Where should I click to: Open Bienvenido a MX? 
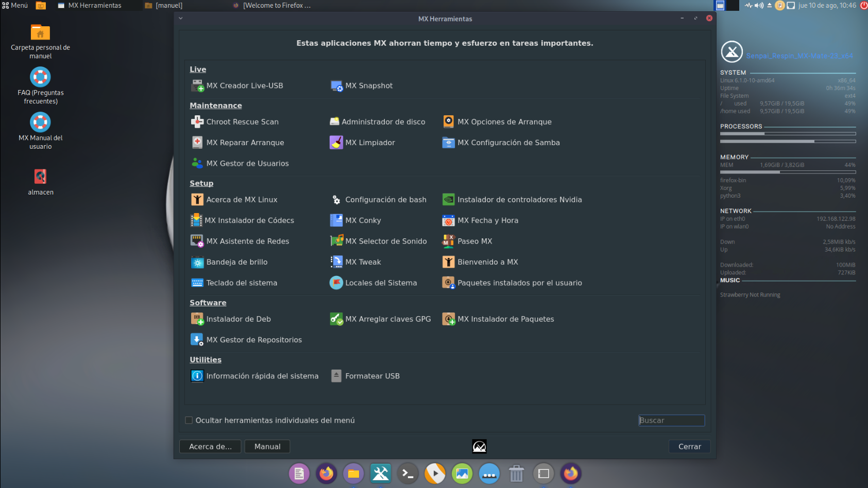coord(481,262)
